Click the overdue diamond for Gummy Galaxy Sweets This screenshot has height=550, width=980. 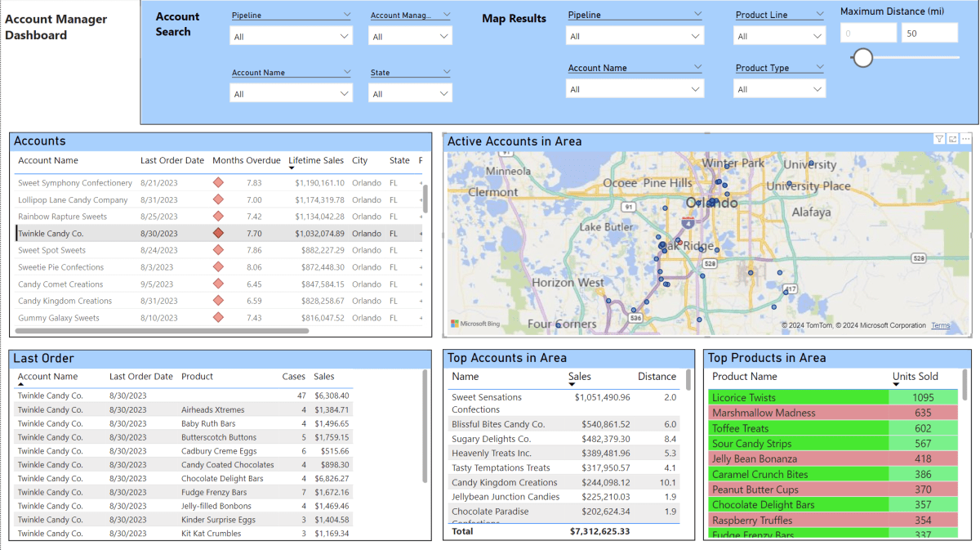click(x=217, y=318)
